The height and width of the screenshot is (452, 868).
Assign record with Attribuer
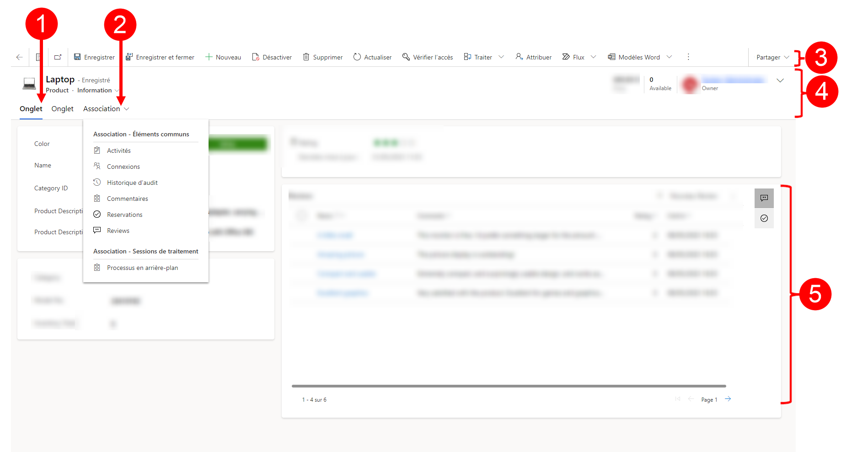point(533,57)
